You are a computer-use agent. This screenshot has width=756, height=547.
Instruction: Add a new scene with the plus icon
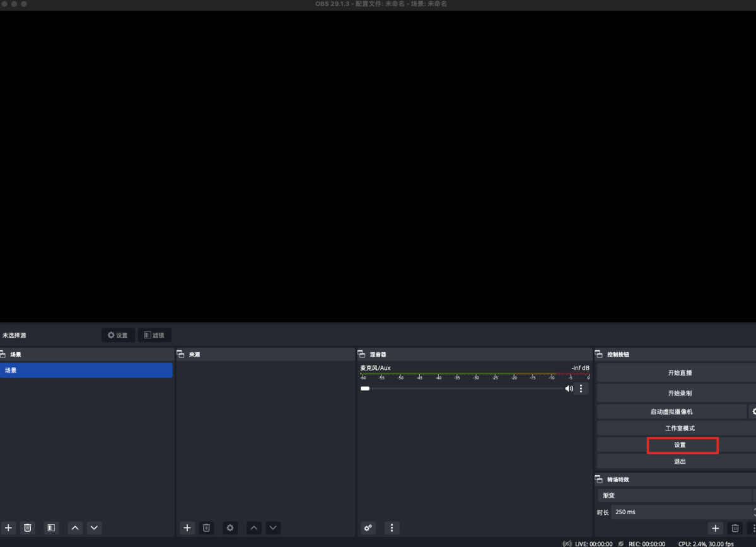pos(8,527)
